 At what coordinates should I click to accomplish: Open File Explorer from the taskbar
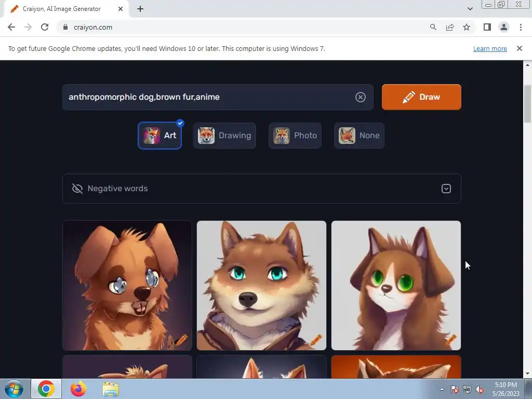click(x=111, y=389)
